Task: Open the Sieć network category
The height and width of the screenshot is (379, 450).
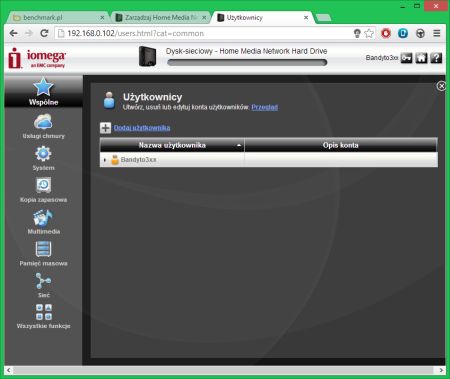Action: 43,285
